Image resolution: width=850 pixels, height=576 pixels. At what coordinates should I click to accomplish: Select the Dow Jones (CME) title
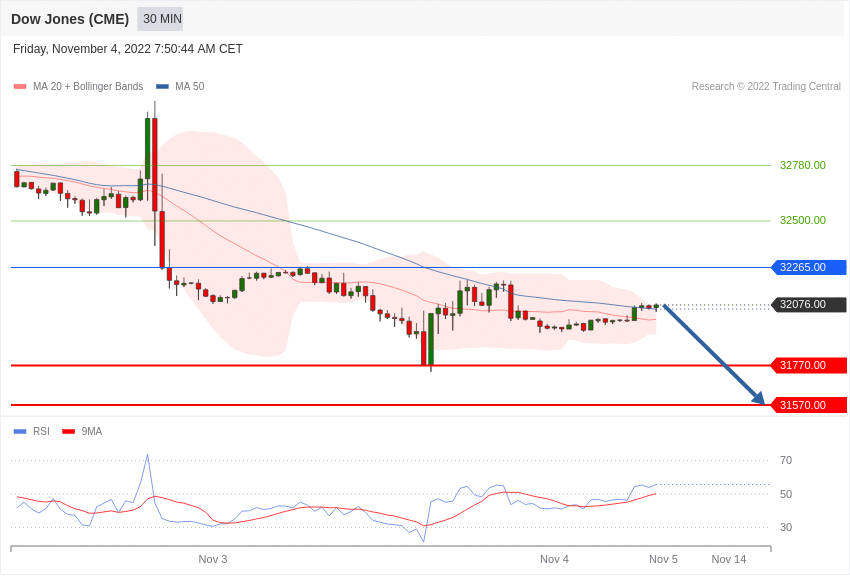point(70,19)
